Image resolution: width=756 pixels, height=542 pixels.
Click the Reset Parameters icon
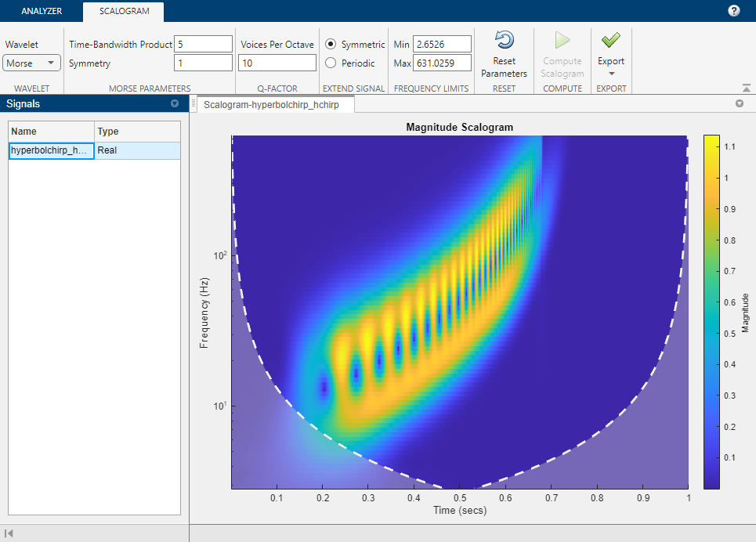(504, 41)
